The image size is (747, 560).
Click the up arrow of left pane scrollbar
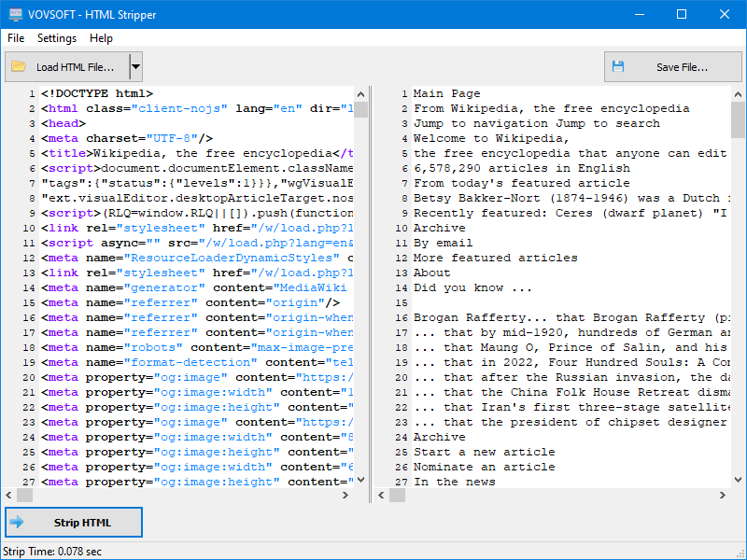[x=360, y=93]
